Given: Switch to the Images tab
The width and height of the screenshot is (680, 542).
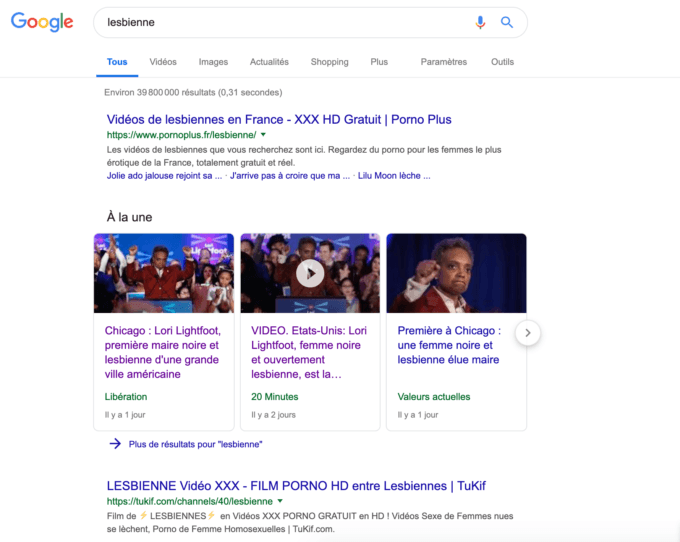Looking at the screenshot, I should (x=213, y=62).
